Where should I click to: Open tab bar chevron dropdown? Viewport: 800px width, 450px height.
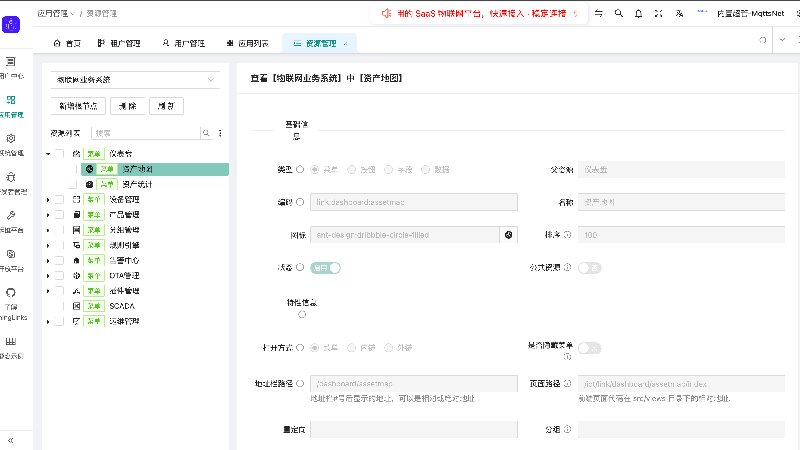pos(782,40)
